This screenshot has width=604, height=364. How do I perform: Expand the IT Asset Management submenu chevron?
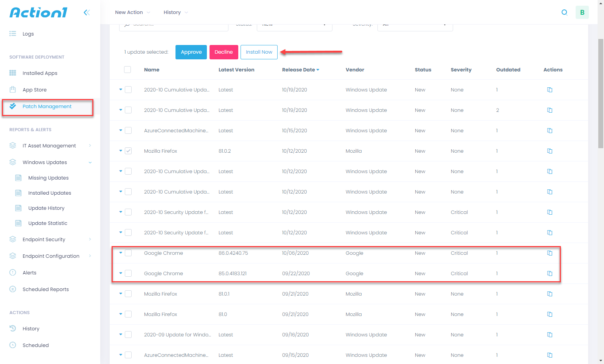click(90, 146)
